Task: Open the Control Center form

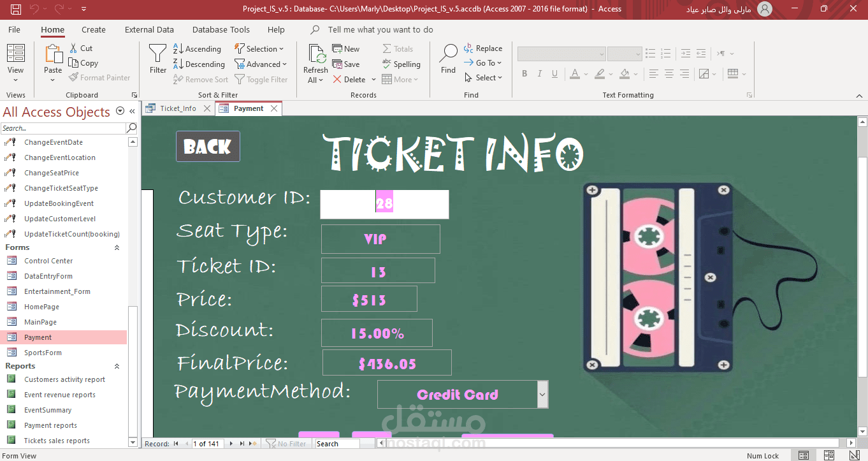Action: coord(48,261)
